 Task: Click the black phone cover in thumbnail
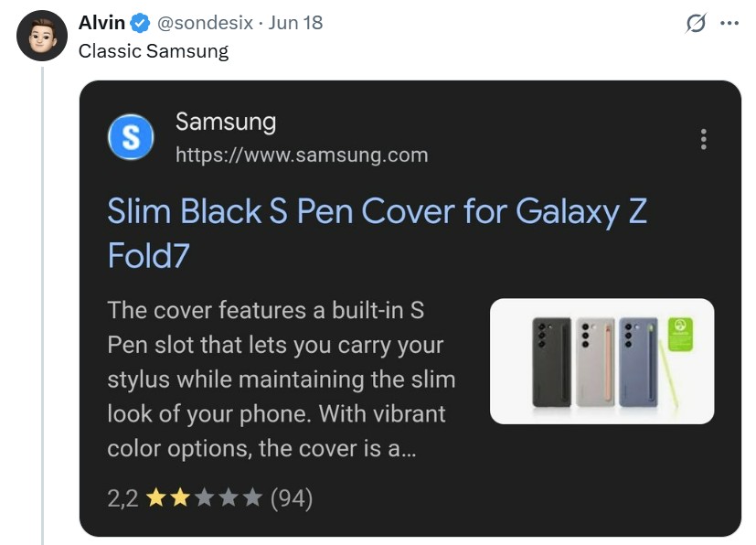tap(551, 362)
